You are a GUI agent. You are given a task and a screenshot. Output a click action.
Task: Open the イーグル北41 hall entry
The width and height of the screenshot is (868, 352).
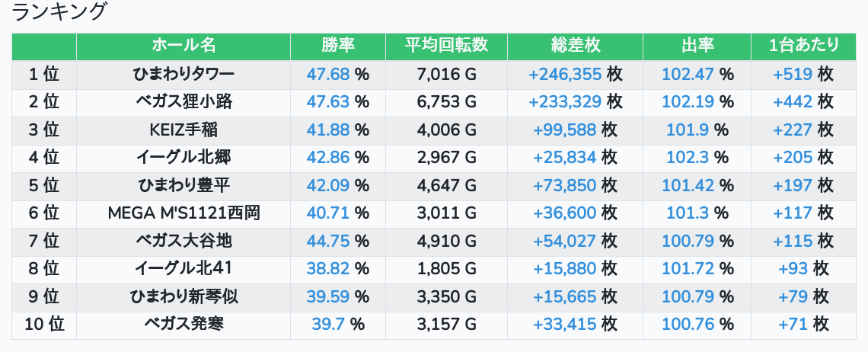[x=183, y=268]
